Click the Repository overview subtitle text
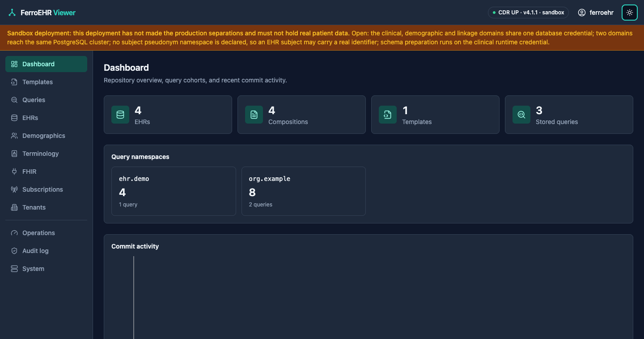The height and width of the screenshot is (339, 644). point(195,80)
